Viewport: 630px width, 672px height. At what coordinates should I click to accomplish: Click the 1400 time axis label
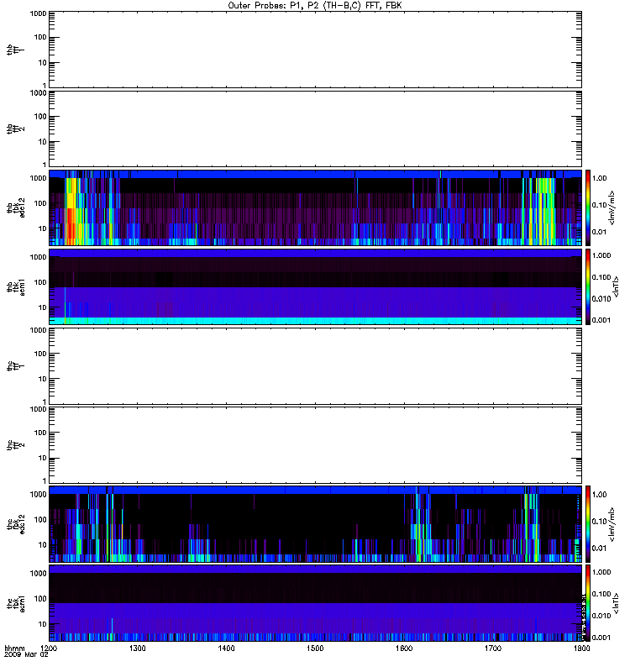coord(226,648)
